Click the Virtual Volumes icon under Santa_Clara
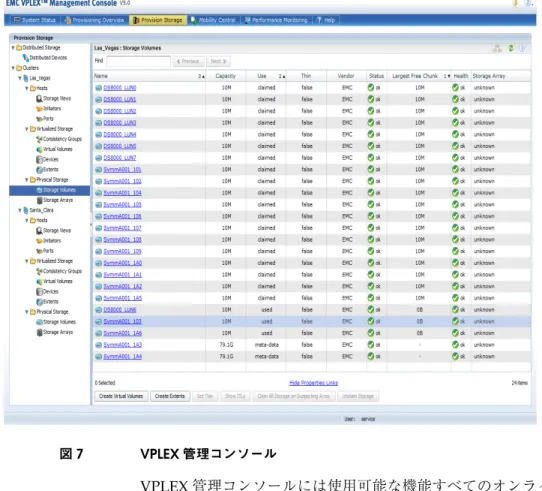 [x=39, y=281]
